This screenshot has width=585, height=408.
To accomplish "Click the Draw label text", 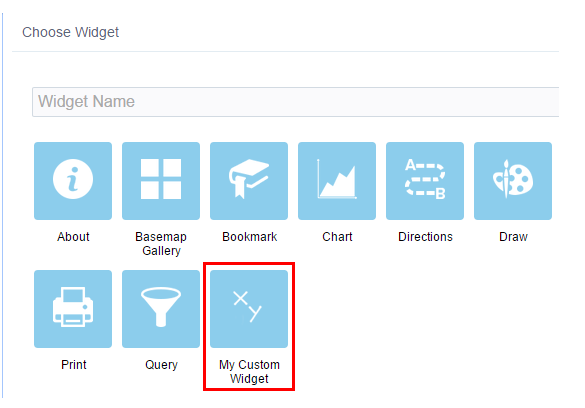I will (x=513, y=237).
